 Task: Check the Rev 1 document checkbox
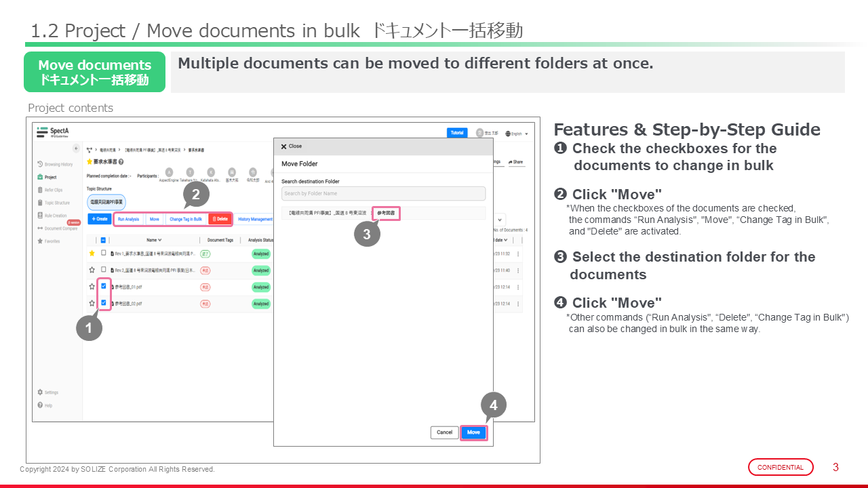point(104,253)
